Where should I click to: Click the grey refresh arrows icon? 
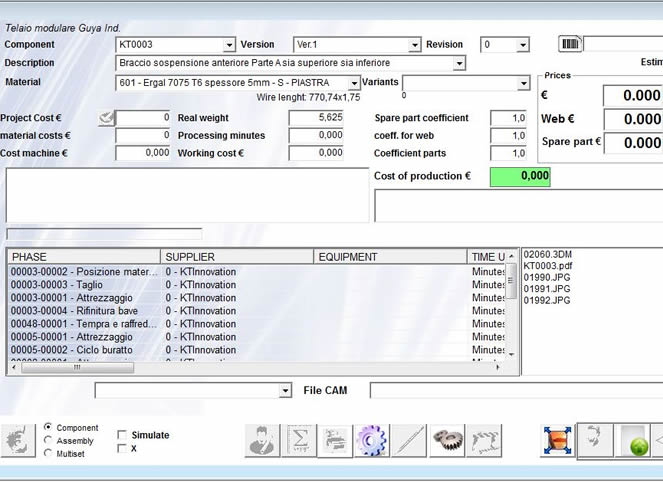[x=595, y=440]
